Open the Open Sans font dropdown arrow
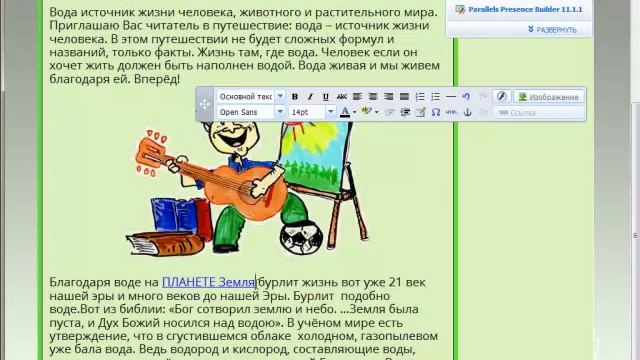The height and width of the screenshot is (360, 640). (x=280, y=112)
